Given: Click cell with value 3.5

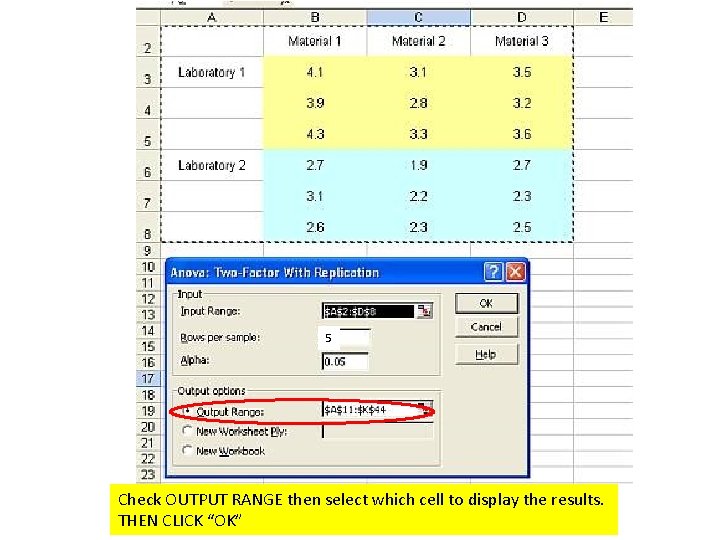Looking at the screenshot, I should click(x=522, y=72).
